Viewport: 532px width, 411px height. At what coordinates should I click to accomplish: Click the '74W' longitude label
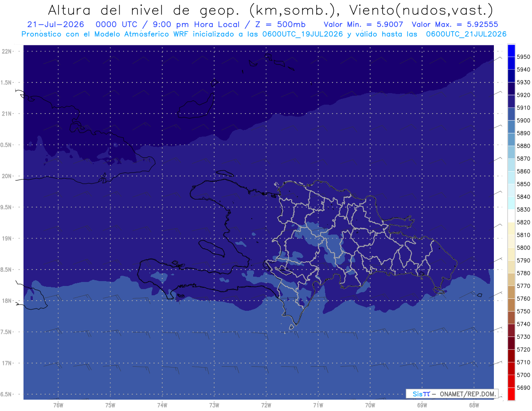point(162,405)
